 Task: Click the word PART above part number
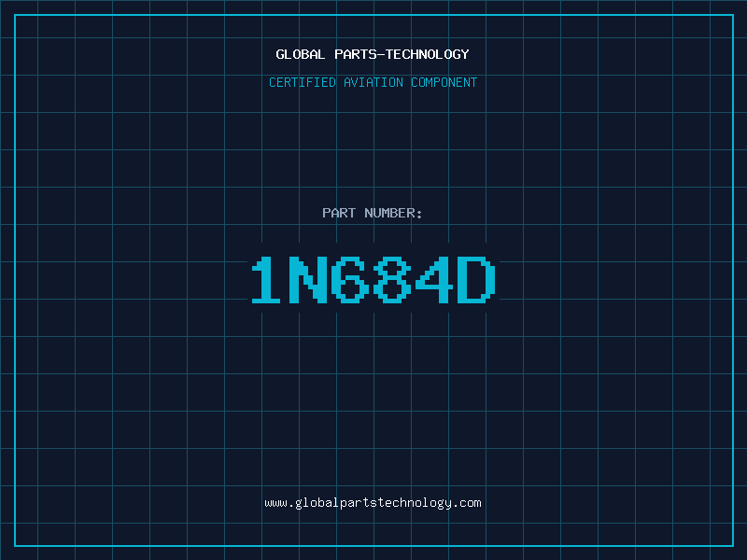click(339, 213)
